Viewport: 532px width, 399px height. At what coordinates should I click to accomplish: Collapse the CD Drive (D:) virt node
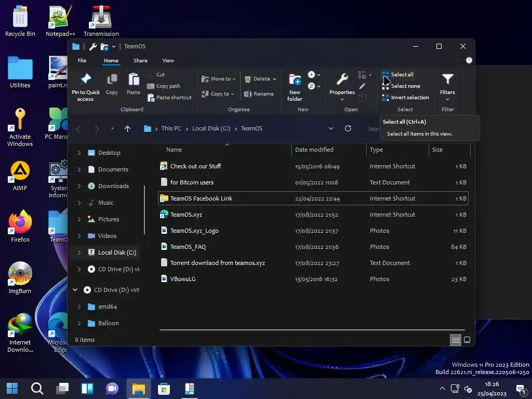click(75, 290)
